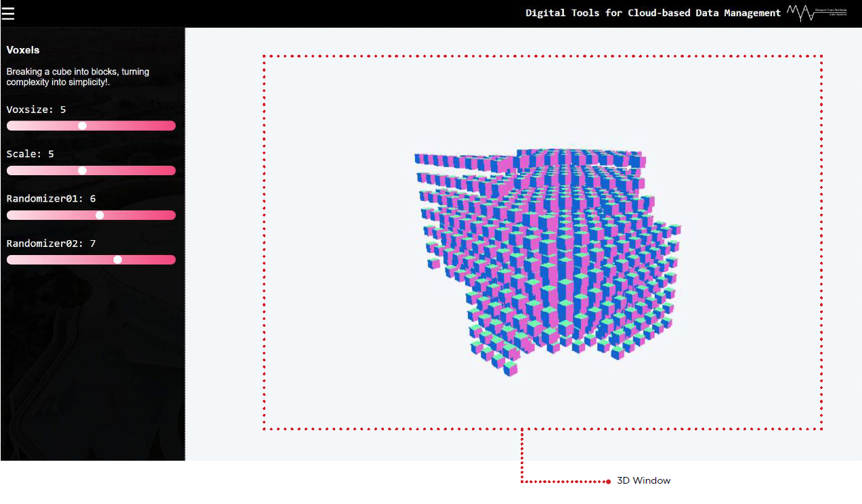862x504 pixels.
Task: Click the "3D Window" annotation text
Action: pos(643,481)
